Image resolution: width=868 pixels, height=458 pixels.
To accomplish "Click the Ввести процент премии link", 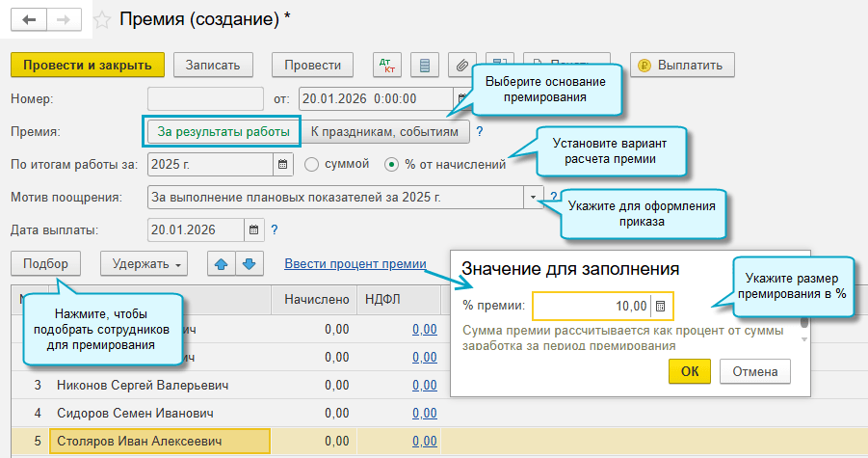I will [355, 263].
